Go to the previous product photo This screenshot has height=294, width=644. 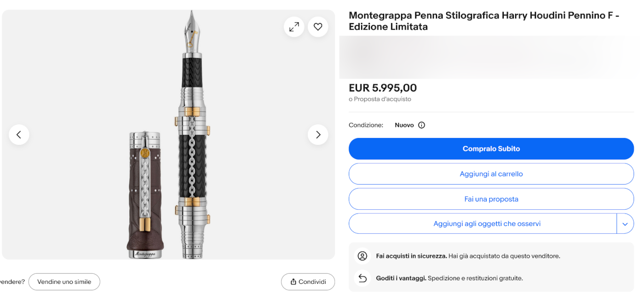click(19, 135)
